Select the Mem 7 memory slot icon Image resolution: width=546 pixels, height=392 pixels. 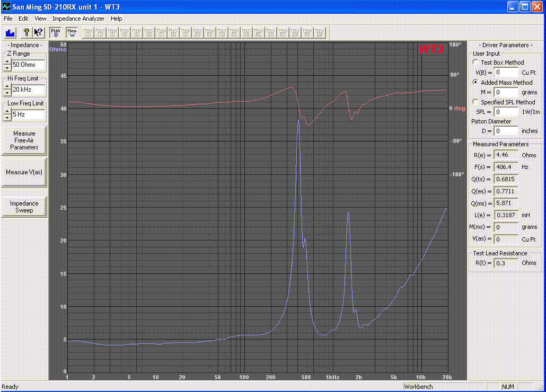tap(161, 33)
